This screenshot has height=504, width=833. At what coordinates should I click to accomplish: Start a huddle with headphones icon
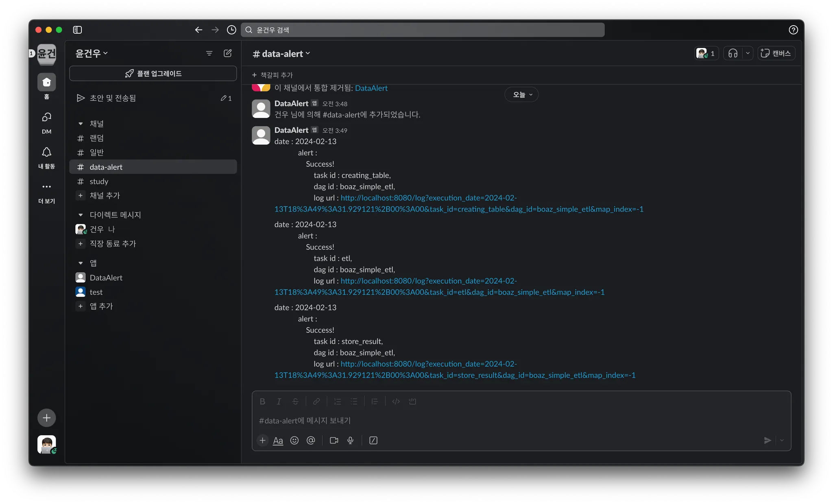pyautogui.click(x=733, y=53)
